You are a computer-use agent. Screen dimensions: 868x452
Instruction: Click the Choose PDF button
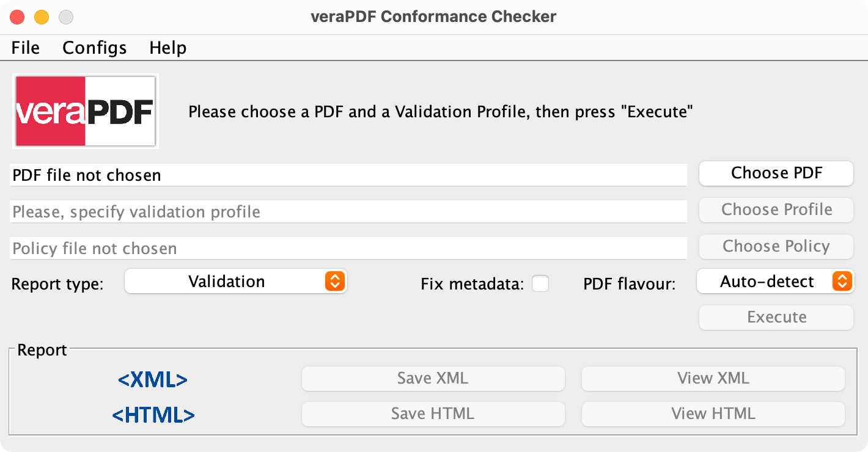pos(776,173)
